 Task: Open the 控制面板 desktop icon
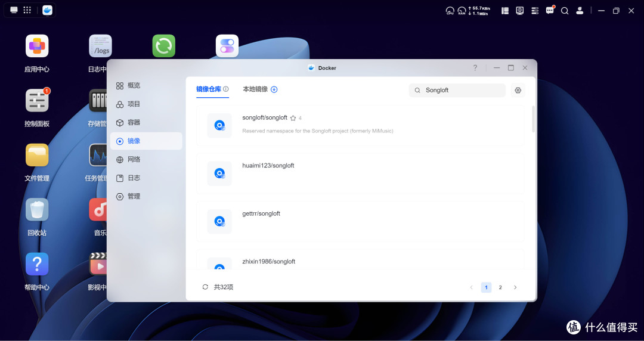[x=37, y=101]
